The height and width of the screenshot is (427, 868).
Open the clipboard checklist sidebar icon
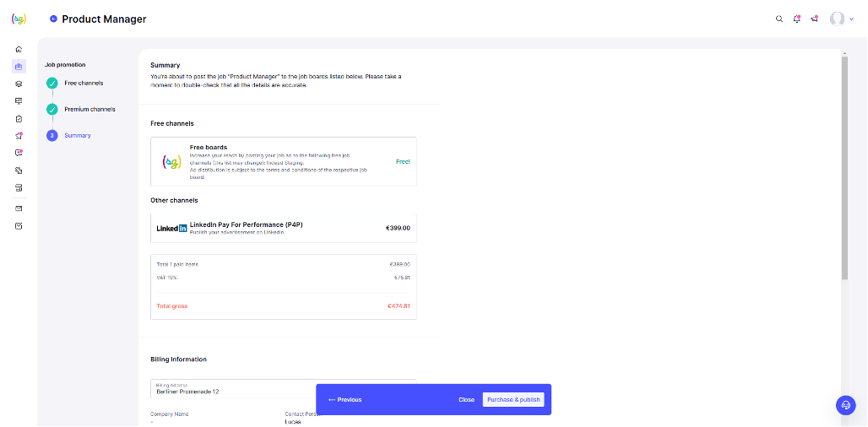pyautogui.click(x=19, y=118)
